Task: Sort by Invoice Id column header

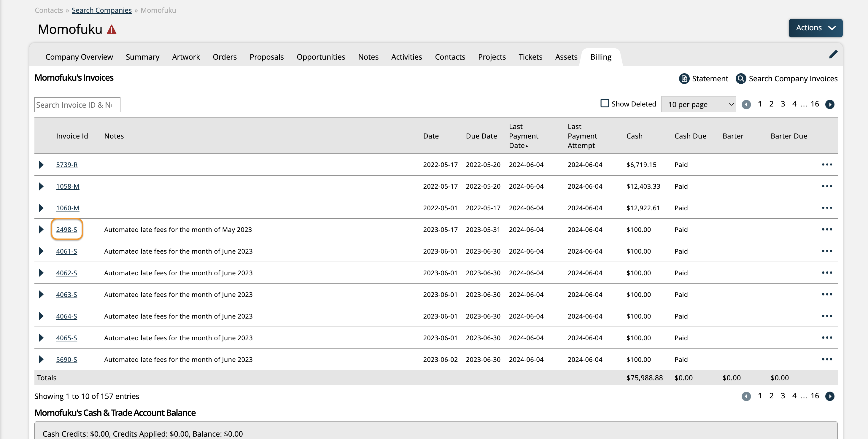Action: (x=72, y=136)
